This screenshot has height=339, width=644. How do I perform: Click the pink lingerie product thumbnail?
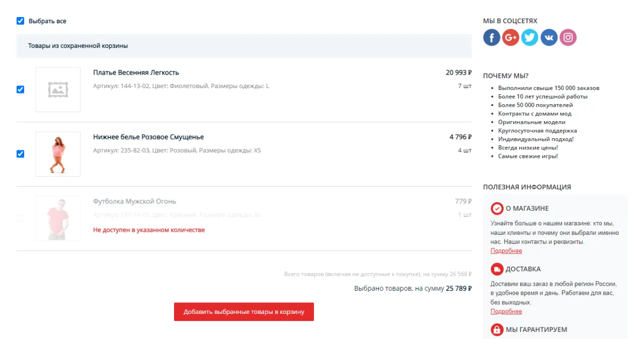tap(58, 154)
